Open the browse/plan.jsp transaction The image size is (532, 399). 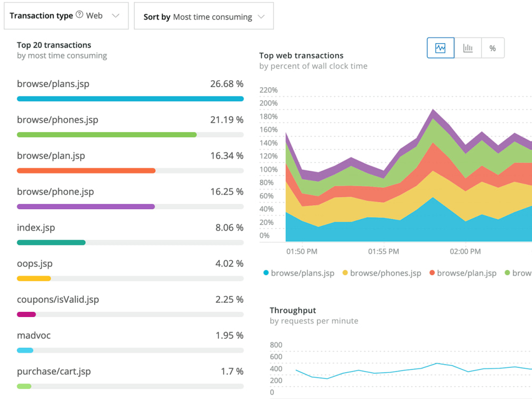point(51,156)
